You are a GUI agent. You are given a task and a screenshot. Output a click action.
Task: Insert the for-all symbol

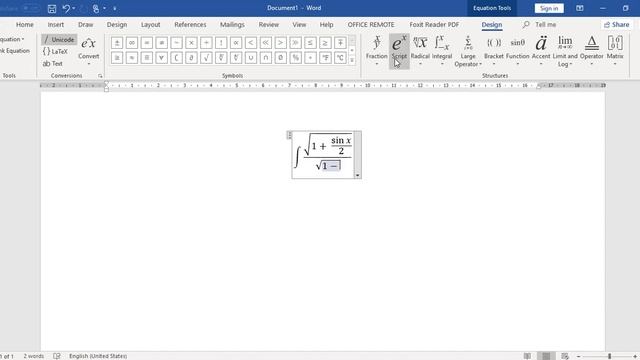pyautogui.click(x=162, y=58)
